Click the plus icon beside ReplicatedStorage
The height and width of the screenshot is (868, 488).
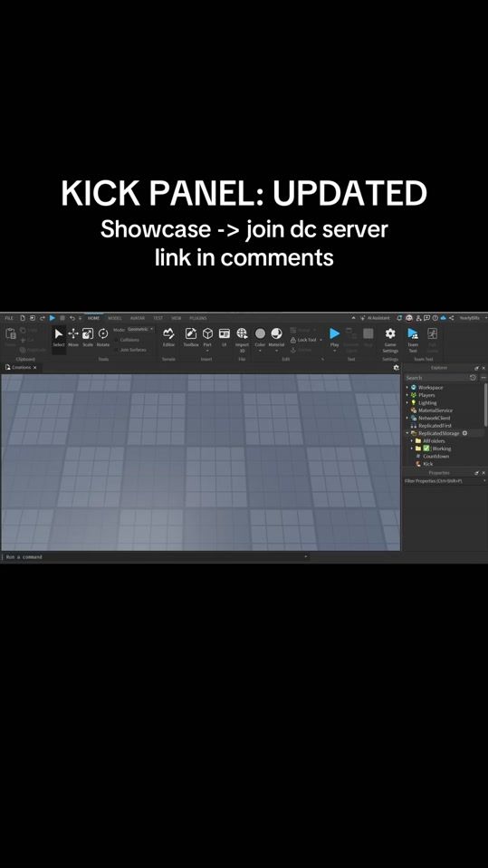464,433
